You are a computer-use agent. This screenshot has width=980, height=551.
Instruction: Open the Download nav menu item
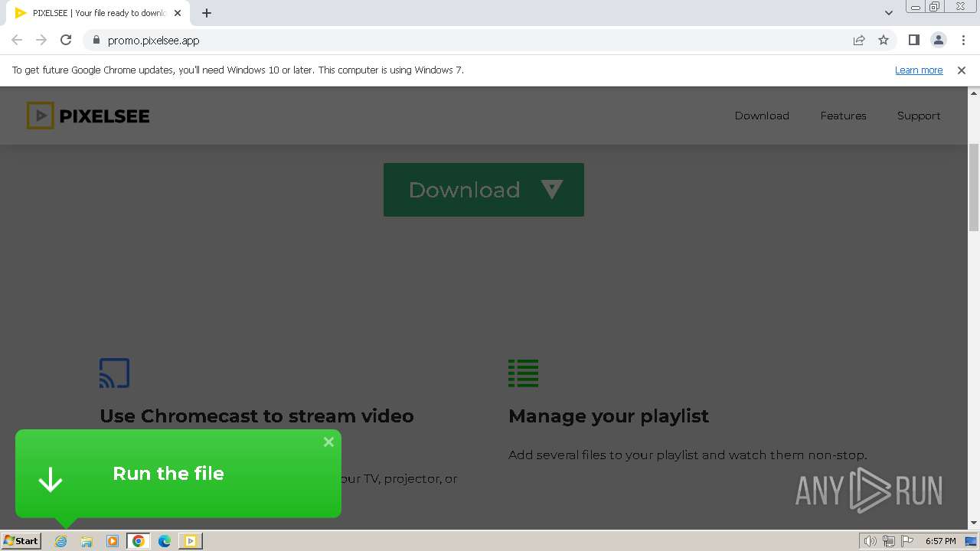click(x=762, y=116)
